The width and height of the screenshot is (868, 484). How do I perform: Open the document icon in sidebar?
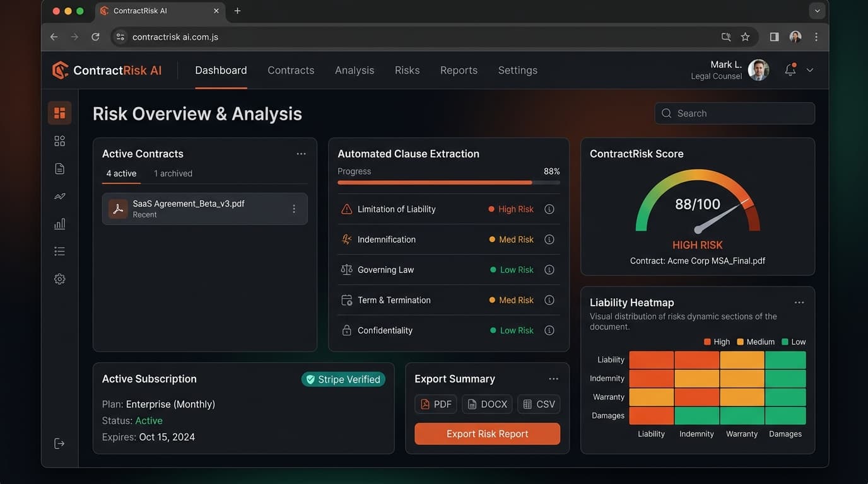59,169
